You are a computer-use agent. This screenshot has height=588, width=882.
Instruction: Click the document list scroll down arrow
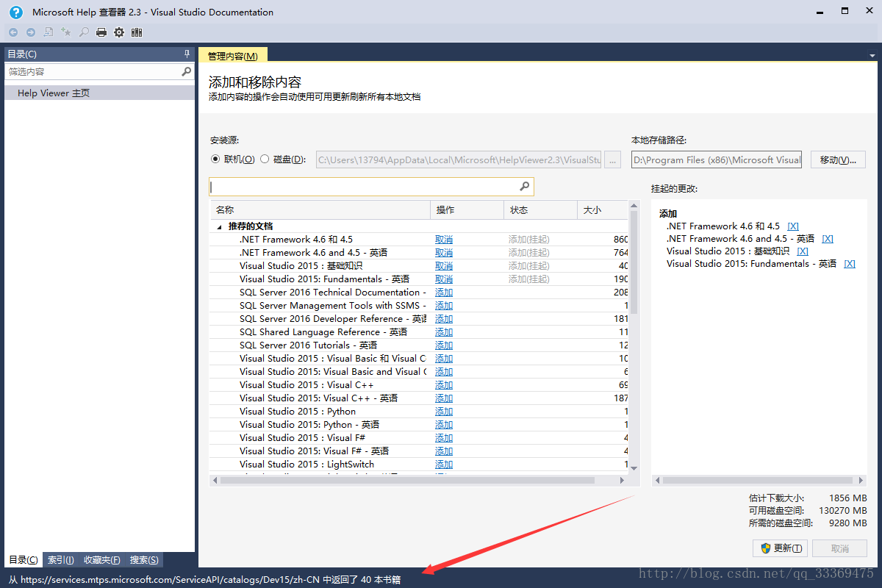point(634,468)
